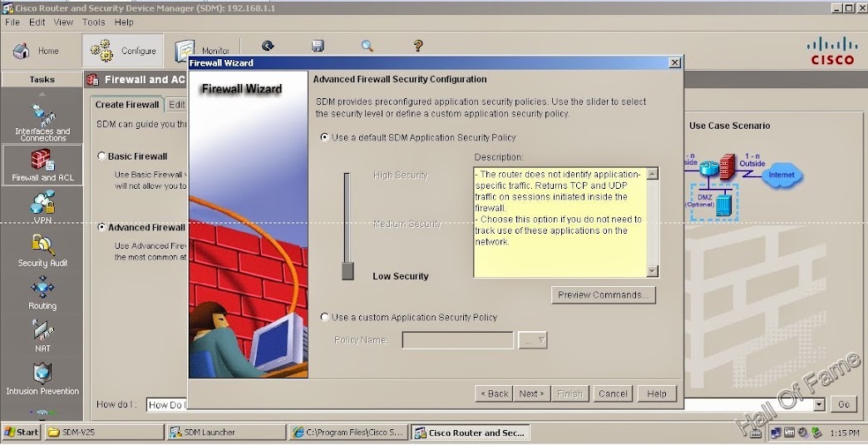Click the Back button in wizard
Screen dimensions: 868x445
(x=494, y=393)
